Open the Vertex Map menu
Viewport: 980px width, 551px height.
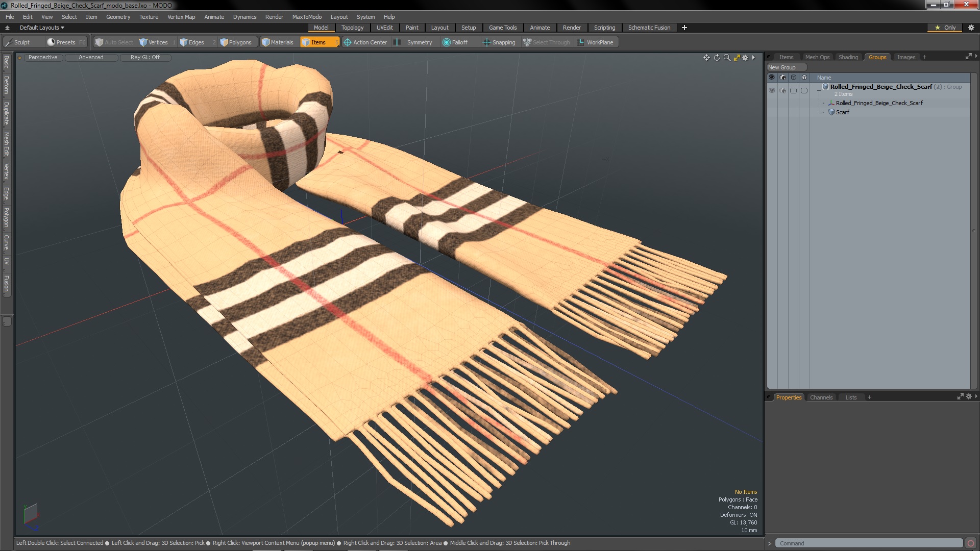coord(181,17)
